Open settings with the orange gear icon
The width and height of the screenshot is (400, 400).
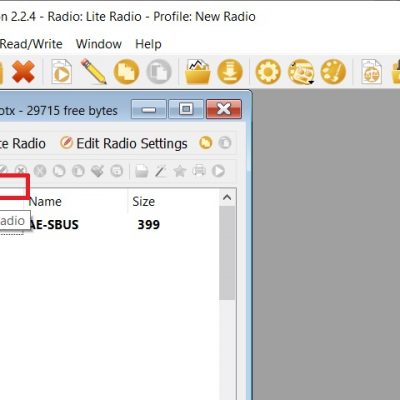[x=268, y=72]
